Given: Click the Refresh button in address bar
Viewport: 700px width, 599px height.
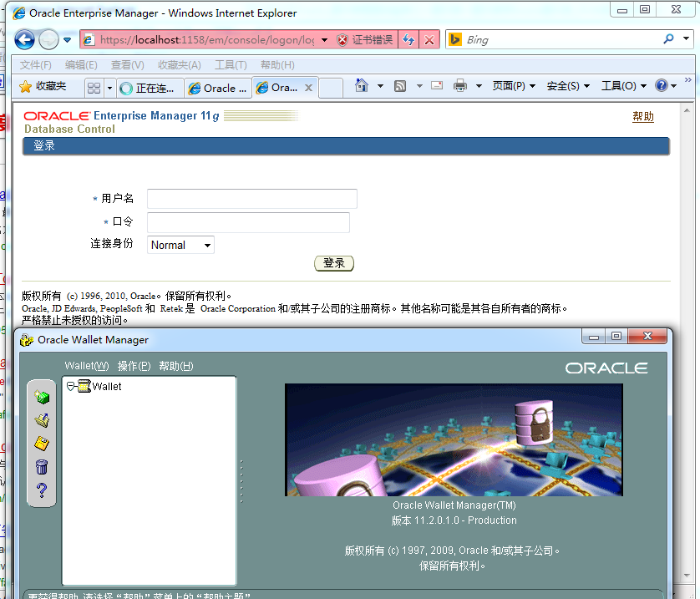Looking at the screenshot, I should point(408,40).
